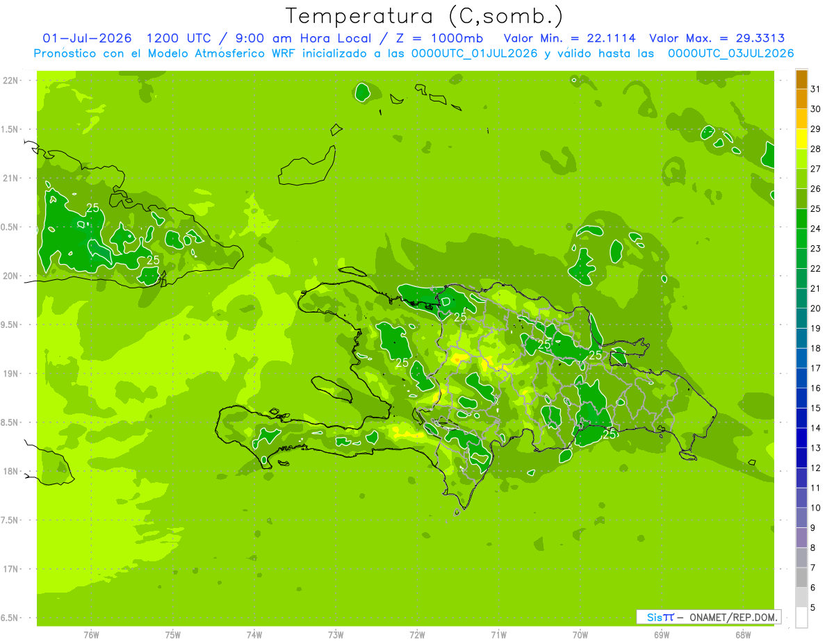834x644 pixels.
Task: Click the SisTT ONAMET/REP.DOM. logo box
Action: 708,617
